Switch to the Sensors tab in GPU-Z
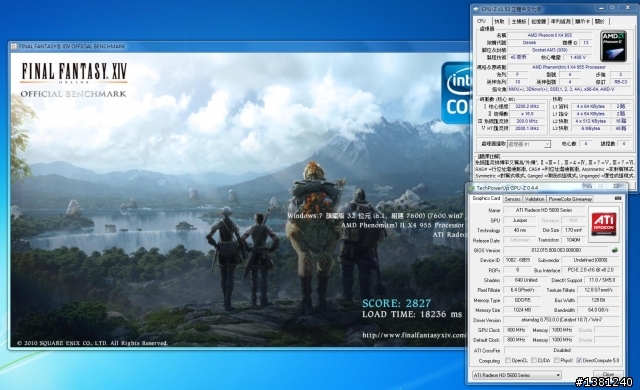Screen dimensions: 640x390 click(512, 199)
